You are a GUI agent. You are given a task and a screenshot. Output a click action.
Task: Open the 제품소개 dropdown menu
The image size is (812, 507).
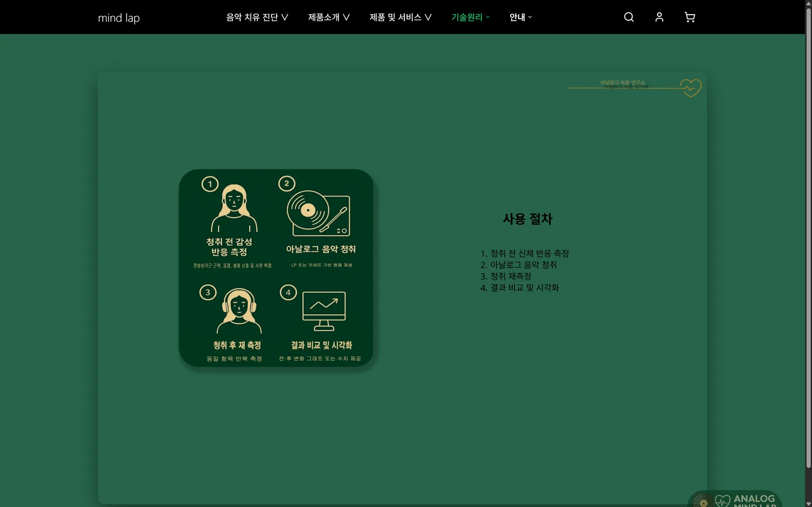point(328,17)
